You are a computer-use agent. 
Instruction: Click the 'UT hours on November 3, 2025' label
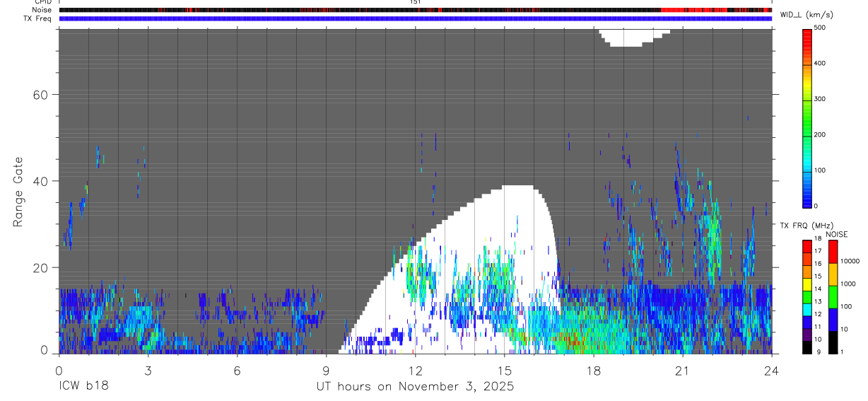click(x=415, y=387)
